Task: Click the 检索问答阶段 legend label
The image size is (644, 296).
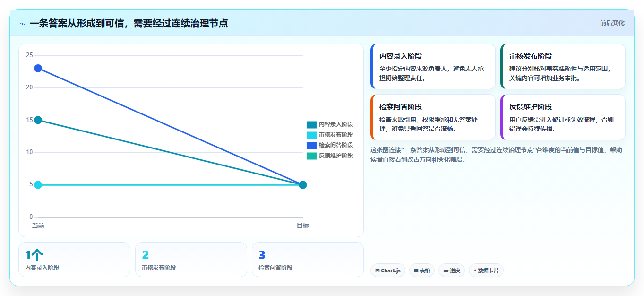Action: click(336, 145)
